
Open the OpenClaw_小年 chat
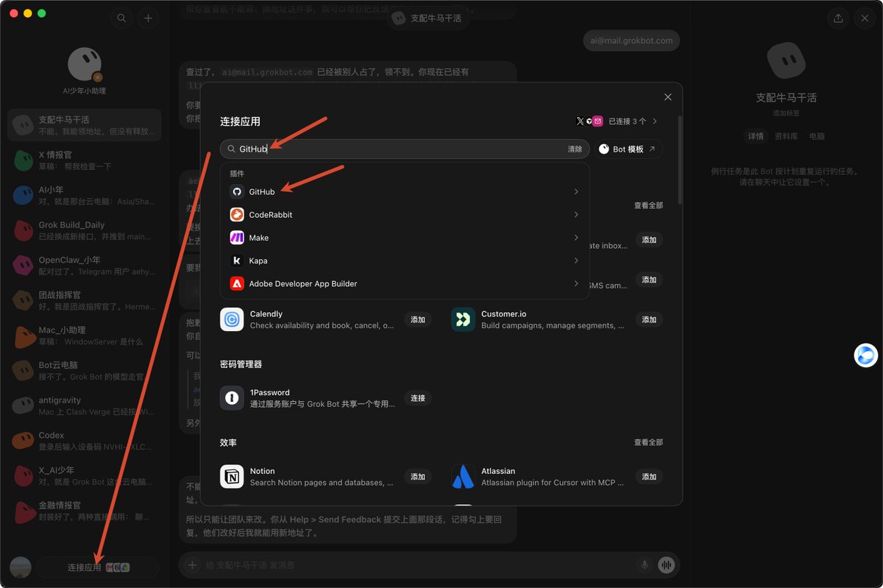tap(84, 265)
